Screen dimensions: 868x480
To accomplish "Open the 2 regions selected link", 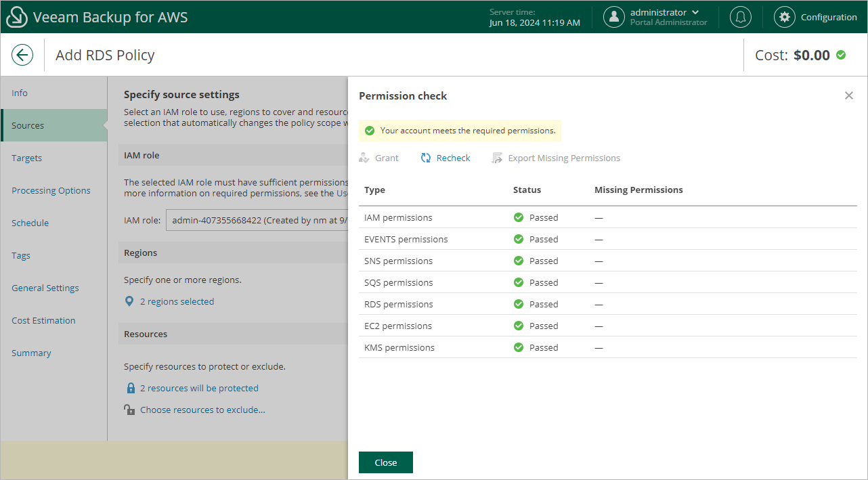I will point(177,301).
